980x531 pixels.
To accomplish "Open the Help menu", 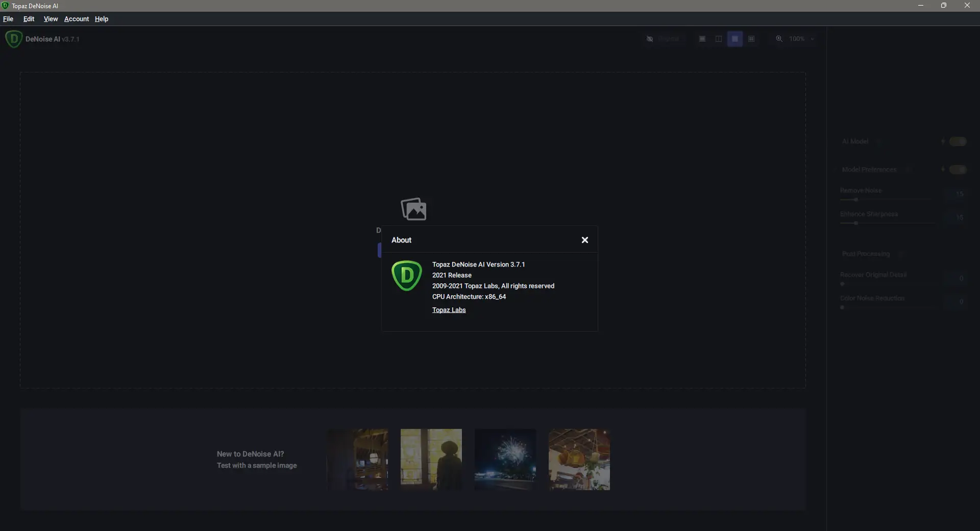I will 102,19.
